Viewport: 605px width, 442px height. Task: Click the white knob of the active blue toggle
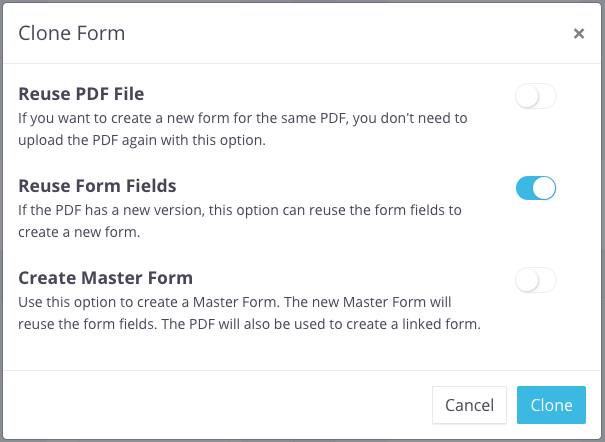pyautogui.click(x=544, y=188)
